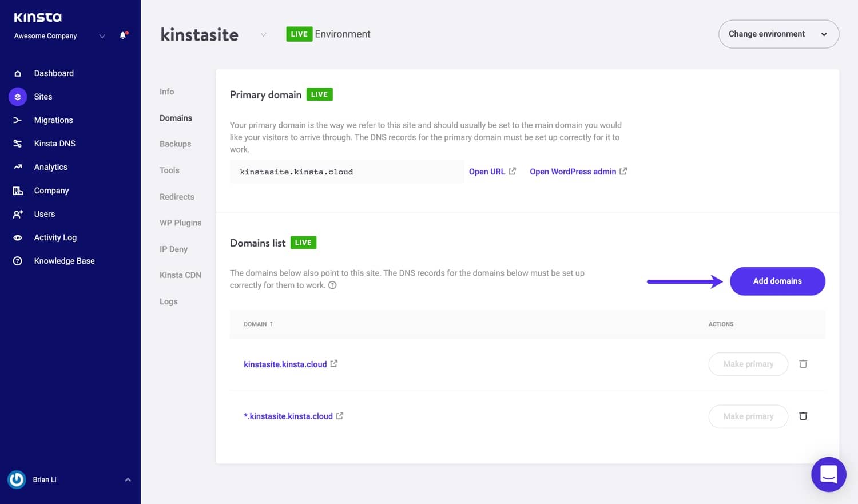Viewport: 858px width, 504px height.
Task: Delete *.kinstasite.kinsta.cloud trash icon
Action: pyautogui.click(x=803, y=416)
